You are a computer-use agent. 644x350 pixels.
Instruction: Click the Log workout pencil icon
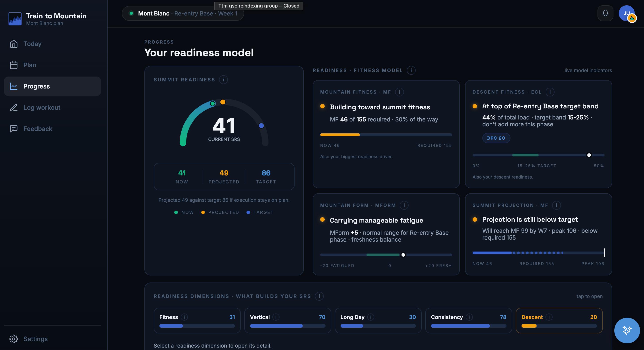click(14, 108)
